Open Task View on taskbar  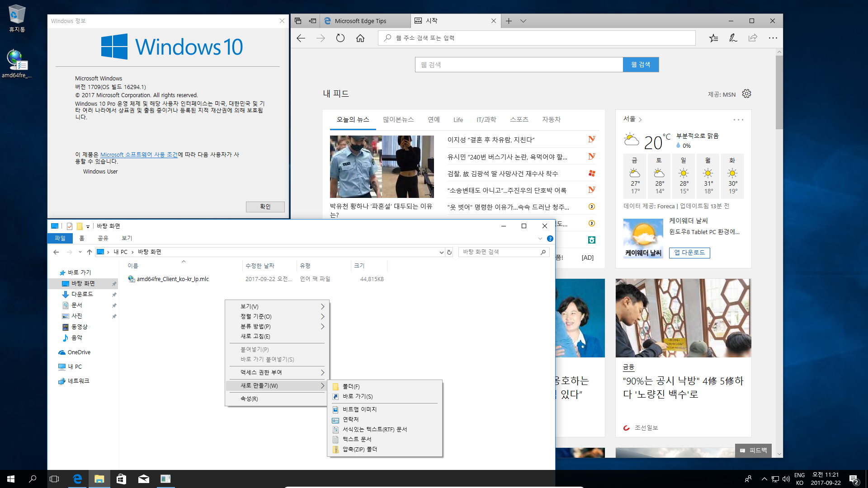tap(54, 479)
